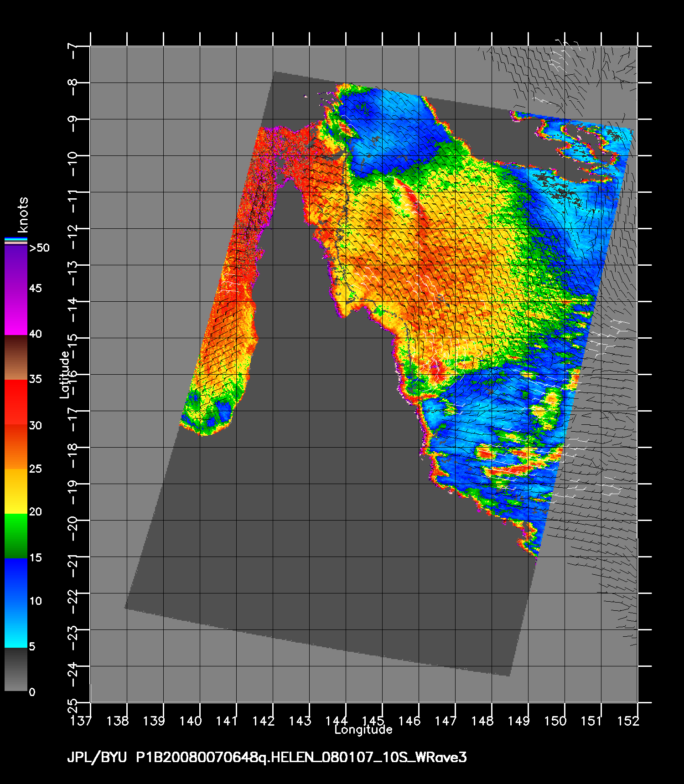The width and height of the screenshot is (684, 784).
Task: Select the '35' color scale label
Action: (36, 379)
